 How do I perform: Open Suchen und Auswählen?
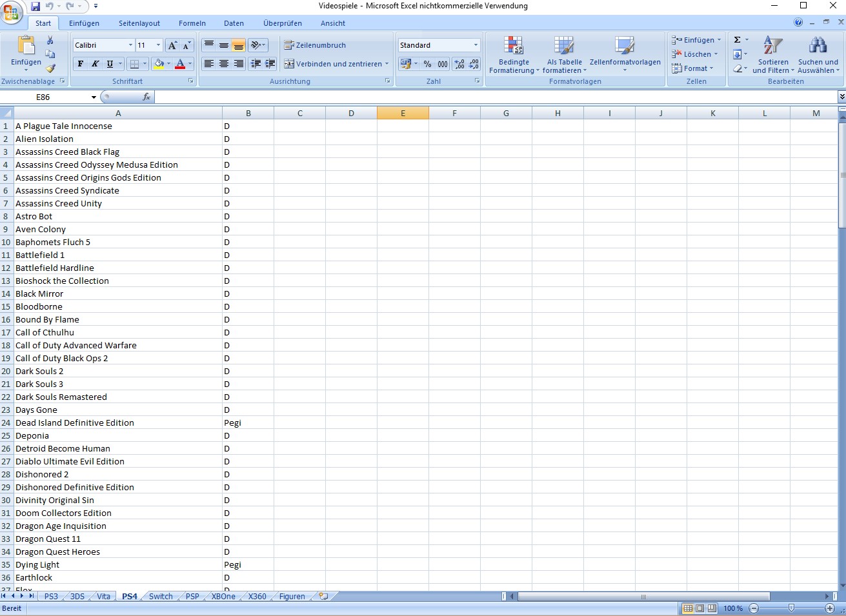pyautogui.click(x=818, y=55)
